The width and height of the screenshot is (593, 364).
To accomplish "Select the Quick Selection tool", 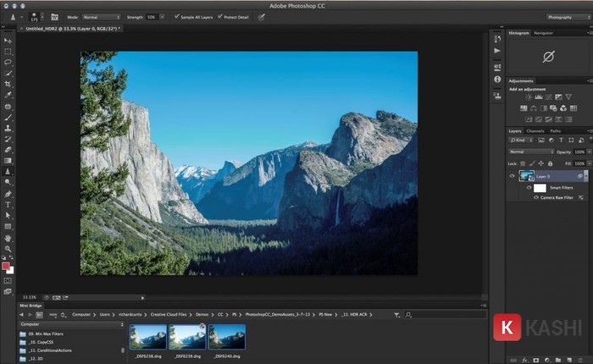I will (8, 73).
